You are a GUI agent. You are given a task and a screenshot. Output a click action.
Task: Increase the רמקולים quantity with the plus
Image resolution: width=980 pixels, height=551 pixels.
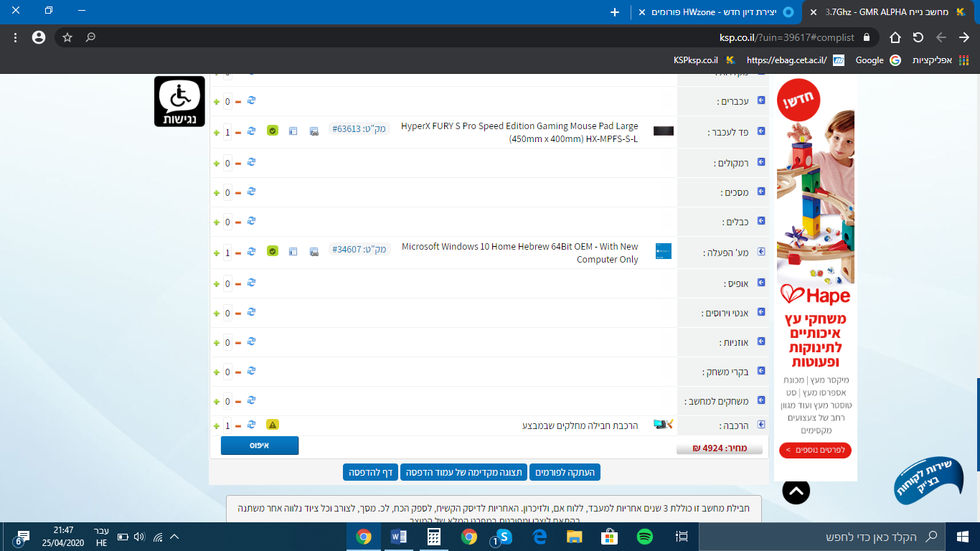click(217, 164)
